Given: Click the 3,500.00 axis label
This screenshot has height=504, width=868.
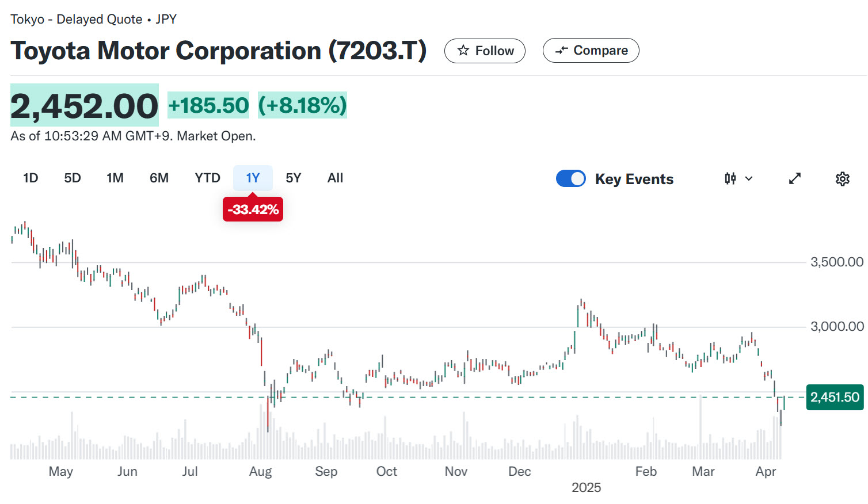Looking at the screenshot, I should (x=837, y=262).
